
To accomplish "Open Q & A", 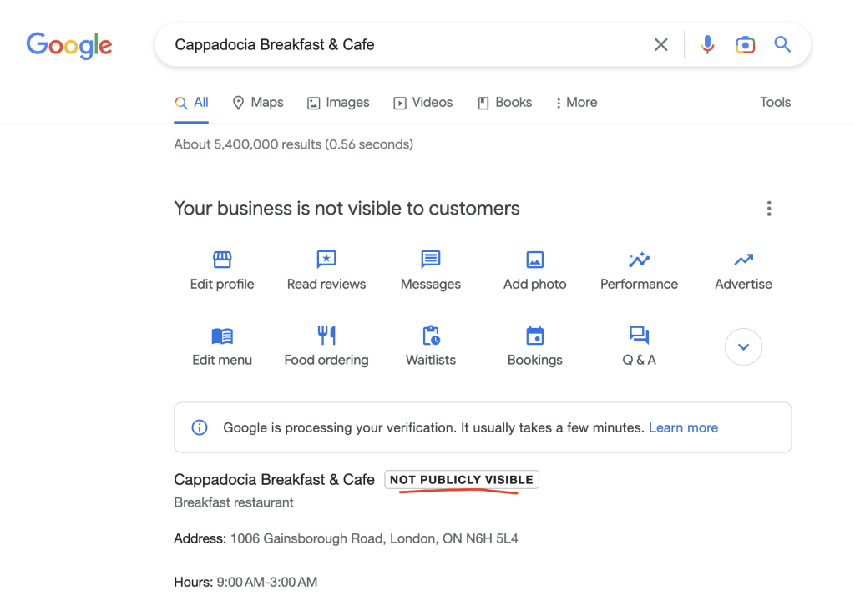I will 639,346.
